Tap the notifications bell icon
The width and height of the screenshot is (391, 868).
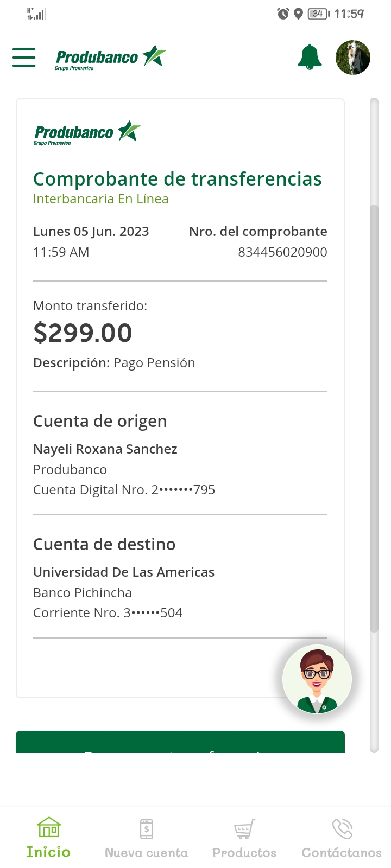click(x=310, y=57)
